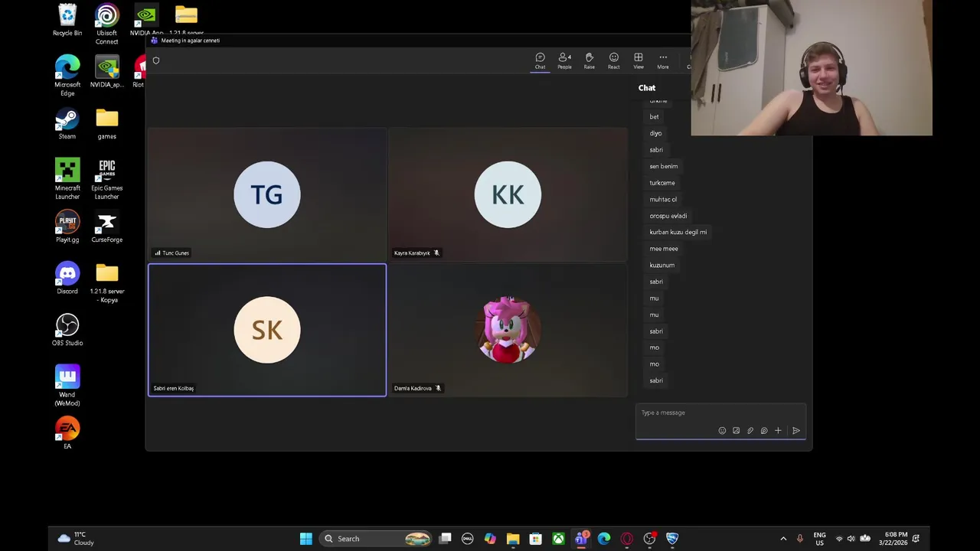The height and width of the screenshot is (551, 980).
Task: Select the OBS Studio desktop icon
Action: [67, 331]
